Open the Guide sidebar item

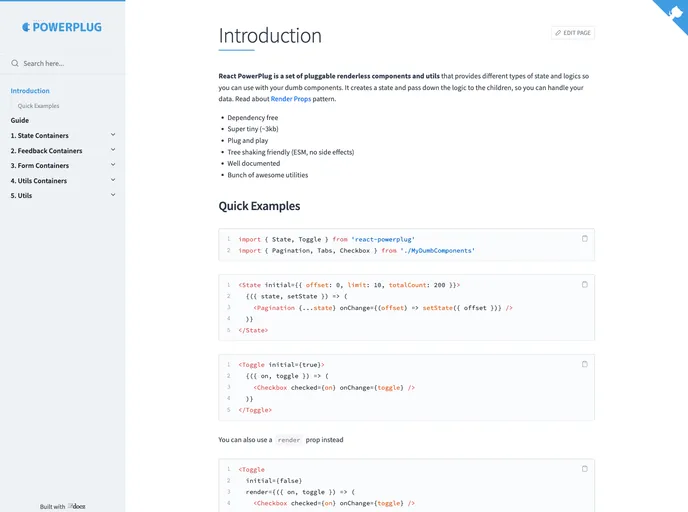point(20,120)
